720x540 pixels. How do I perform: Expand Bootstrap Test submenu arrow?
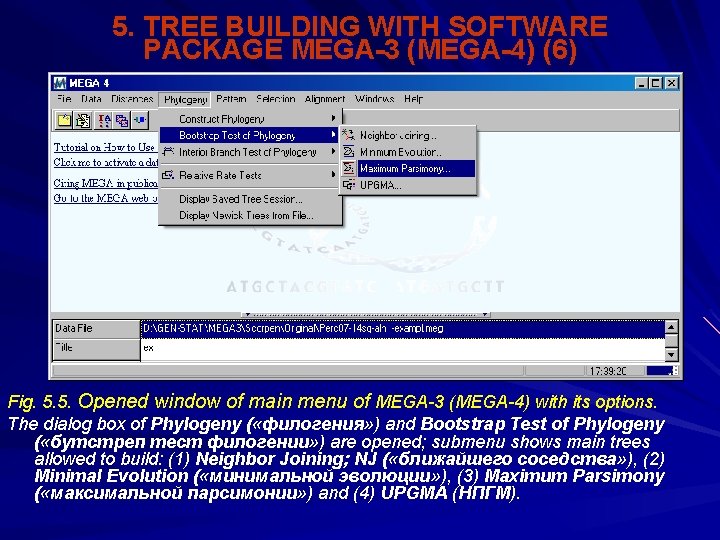(x=333, y=135)
